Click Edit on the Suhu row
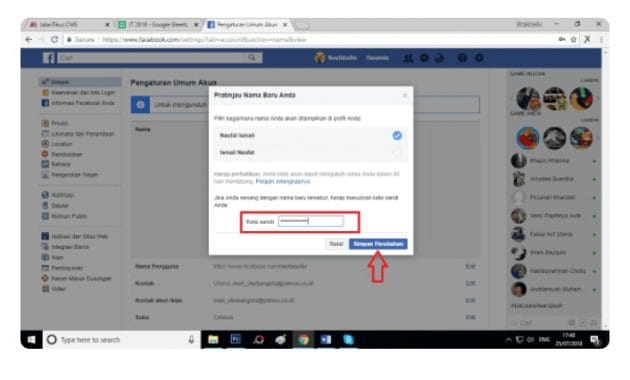Image resolution: width=630 pixels, height=380 pixels. [x=470, y=317]
